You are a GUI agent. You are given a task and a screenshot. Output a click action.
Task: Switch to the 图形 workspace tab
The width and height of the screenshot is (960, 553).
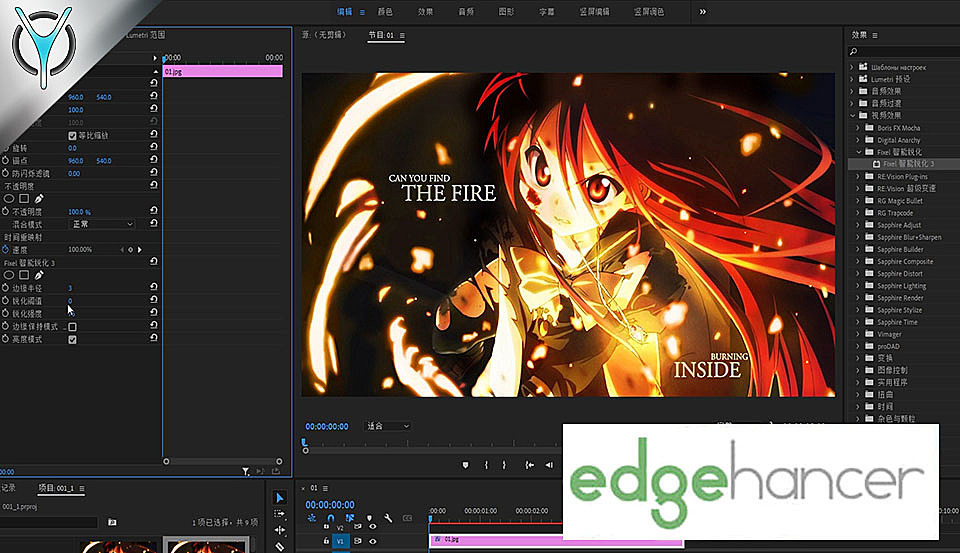click(x=506, y=12)
